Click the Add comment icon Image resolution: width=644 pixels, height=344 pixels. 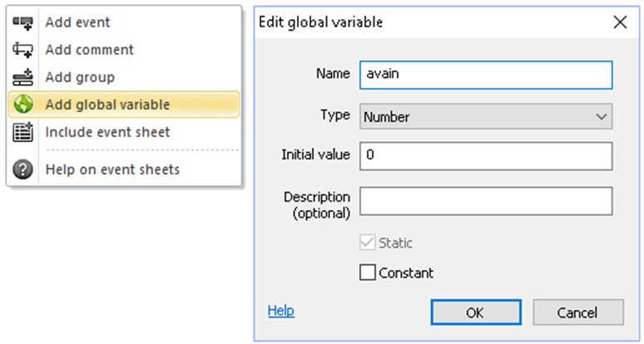pos(23,50)
